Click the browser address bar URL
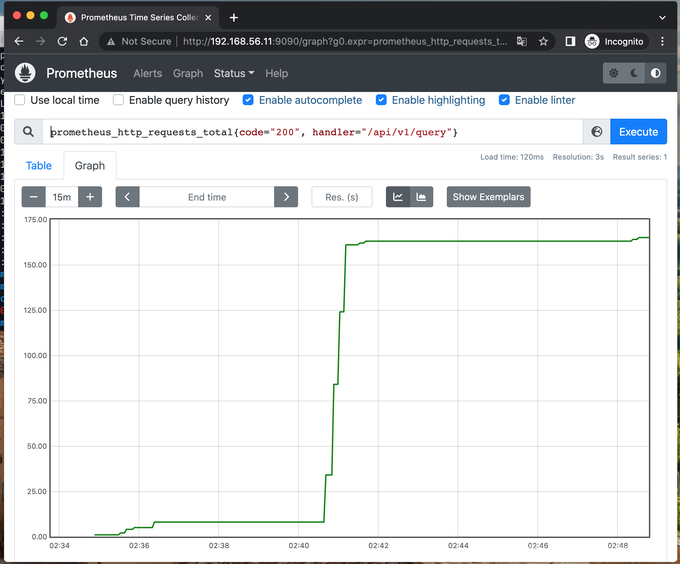This screenshot has height=564, width=680. click(345, 42)
